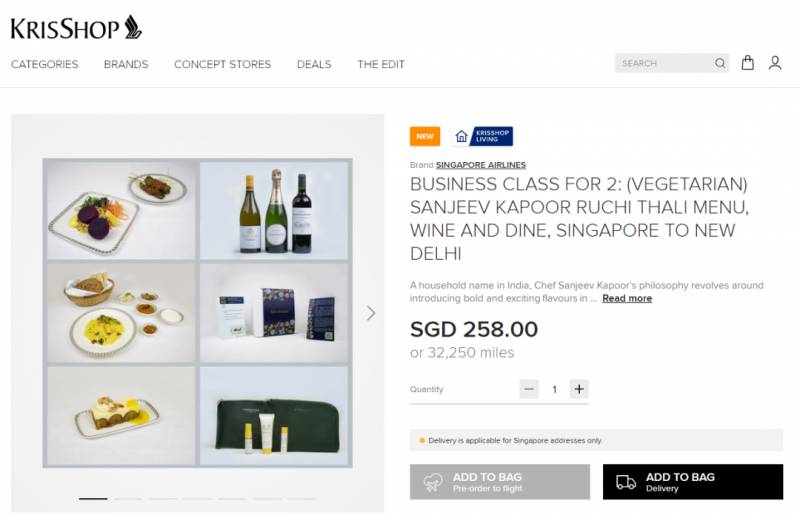800x515 pixels.
Task: Click the KrisShop Living badge
Action: (x=483, y=136)
